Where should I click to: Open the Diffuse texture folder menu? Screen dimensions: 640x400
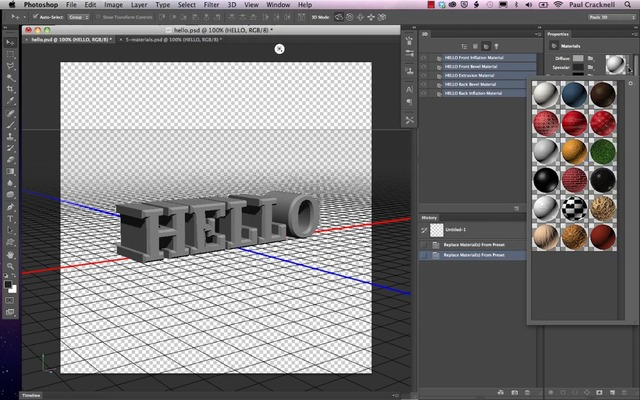(590, 58)
